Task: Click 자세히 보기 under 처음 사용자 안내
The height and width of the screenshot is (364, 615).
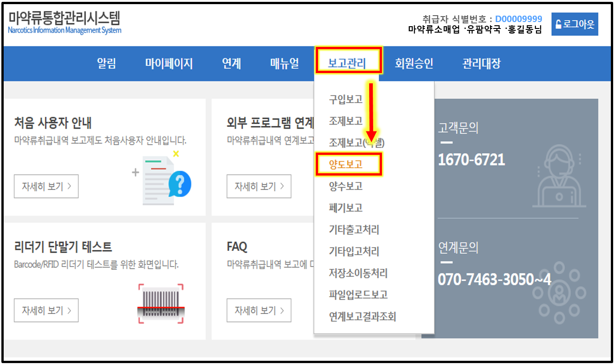Action: [x=46, y=187]
